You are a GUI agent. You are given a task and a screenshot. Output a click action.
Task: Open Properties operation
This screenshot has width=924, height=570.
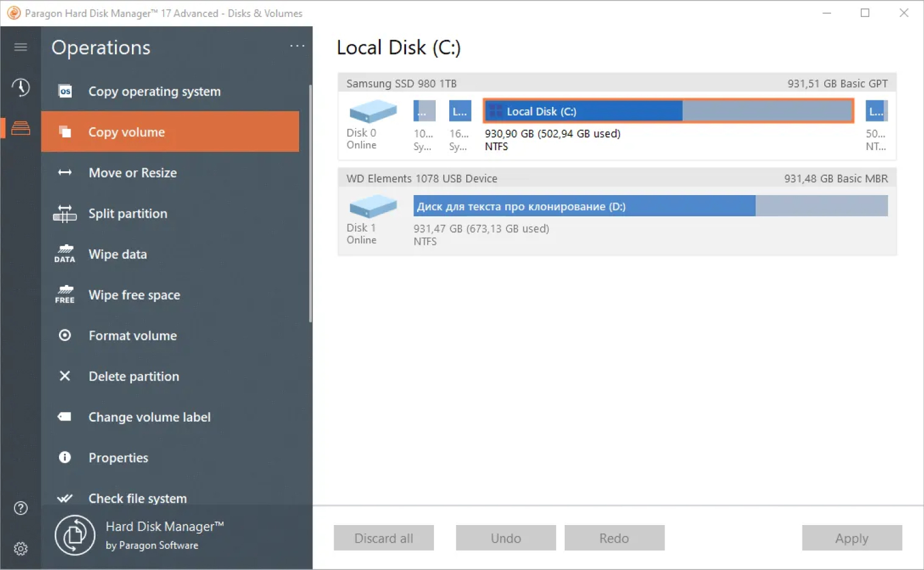click(170, 458)
